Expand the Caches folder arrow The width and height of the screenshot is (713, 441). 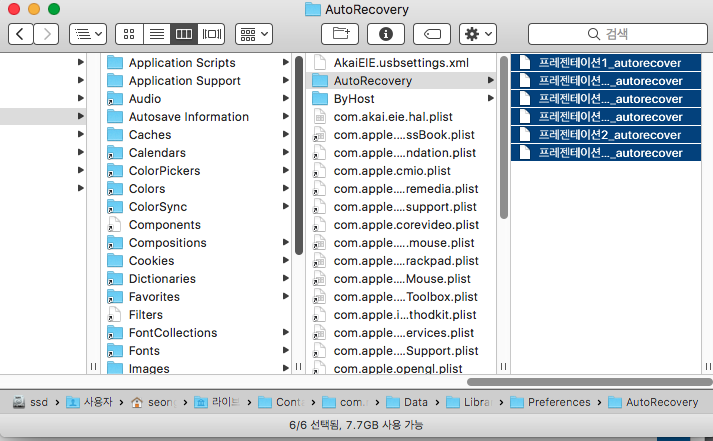click(286, 134)
